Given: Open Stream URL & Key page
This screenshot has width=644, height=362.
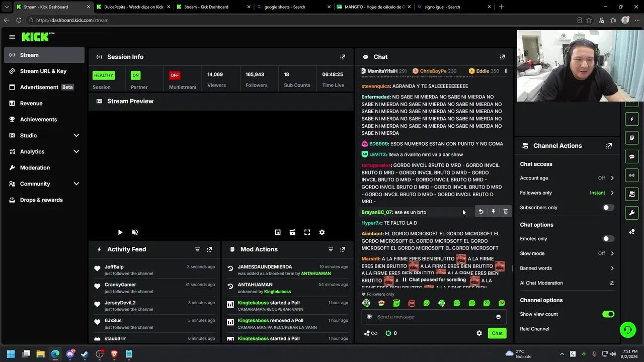Looking at the screenshot, I should (44, 71).
